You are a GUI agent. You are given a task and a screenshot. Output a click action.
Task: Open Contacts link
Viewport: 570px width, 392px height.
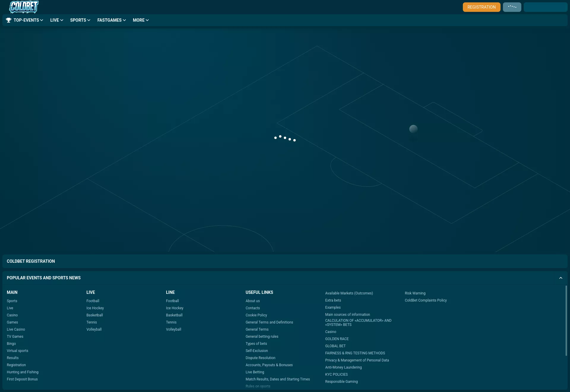click(253, 308)
